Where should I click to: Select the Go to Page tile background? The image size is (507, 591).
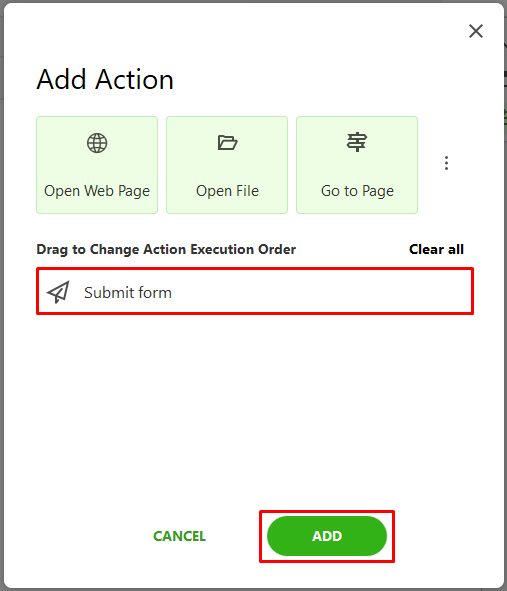[x=357, y=165]
